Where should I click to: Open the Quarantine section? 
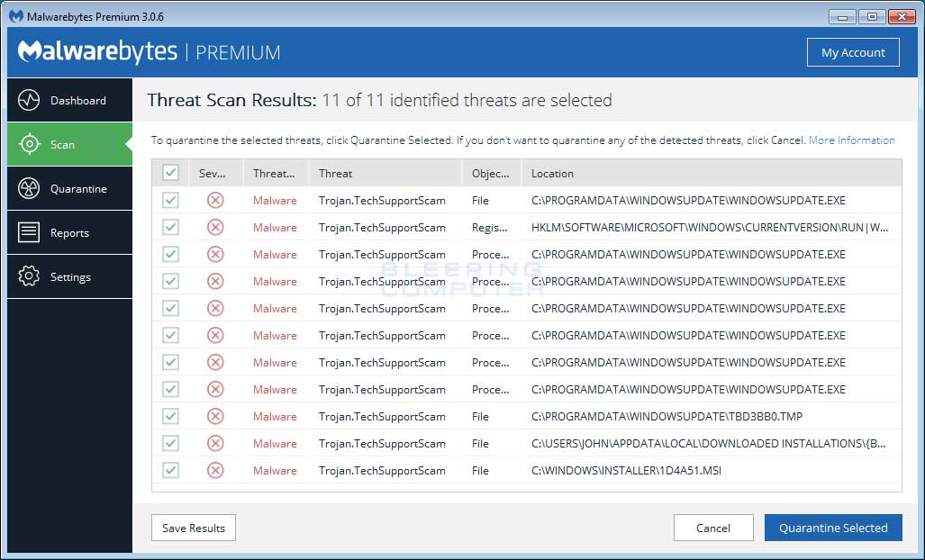69,188
